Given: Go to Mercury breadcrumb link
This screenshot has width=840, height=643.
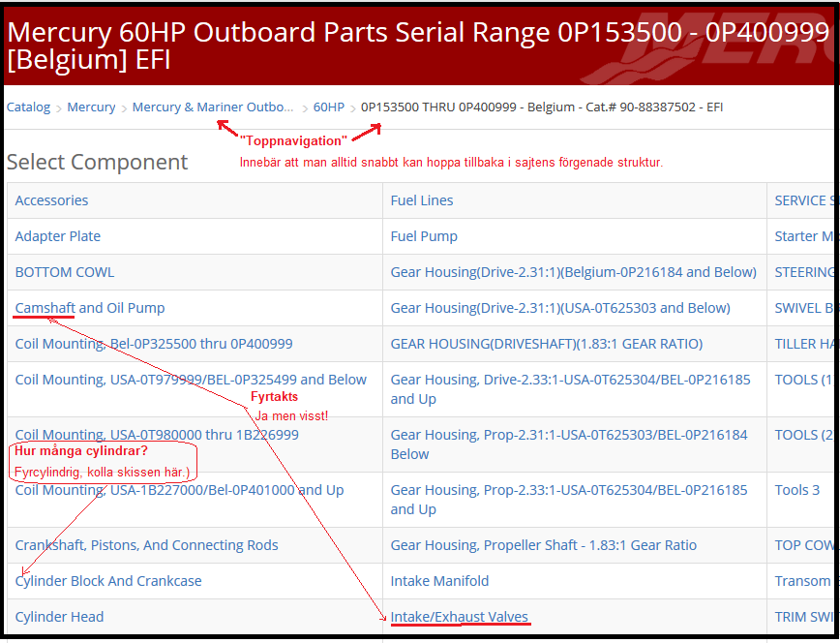Looking at the screenshot, I should coord(91,107).
